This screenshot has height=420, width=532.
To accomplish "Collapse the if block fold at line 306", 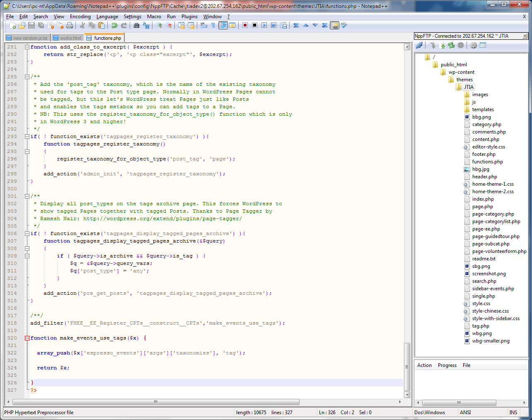I will pos(27,233).
